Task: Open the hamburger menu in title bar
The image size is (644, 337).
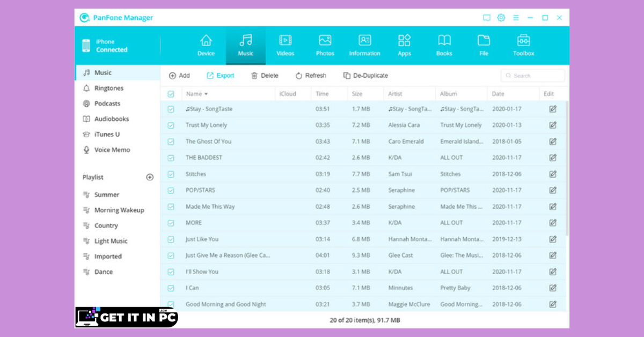Action: click(516, 18)
